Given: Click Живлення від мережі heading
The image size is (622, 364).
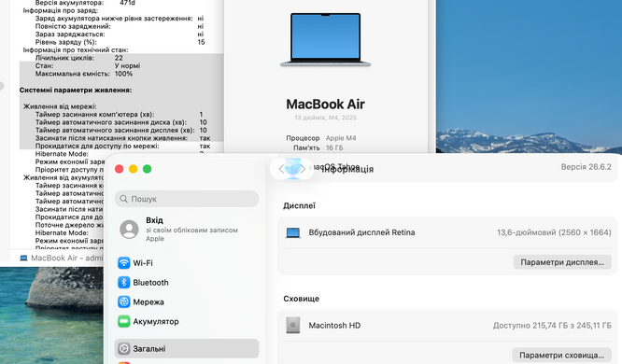Looking at the screenshot, I should coord(60,106).
